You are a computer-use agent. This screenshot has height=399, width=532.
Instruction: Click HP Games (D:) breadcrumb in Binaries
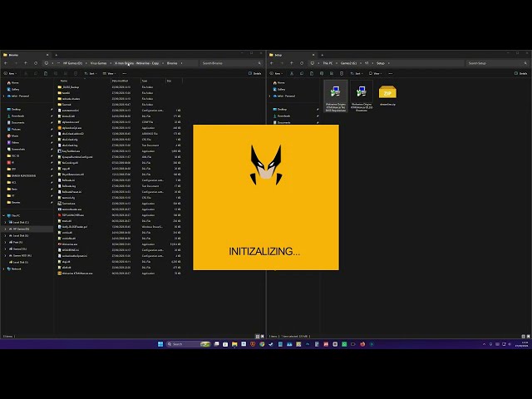72,63
